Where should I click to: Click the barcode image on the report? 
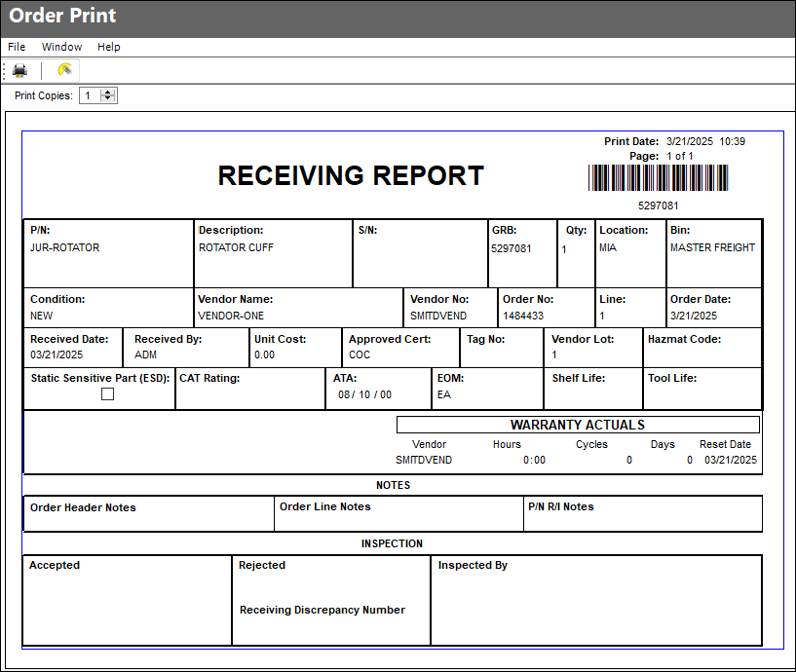[x=658, y=177]
